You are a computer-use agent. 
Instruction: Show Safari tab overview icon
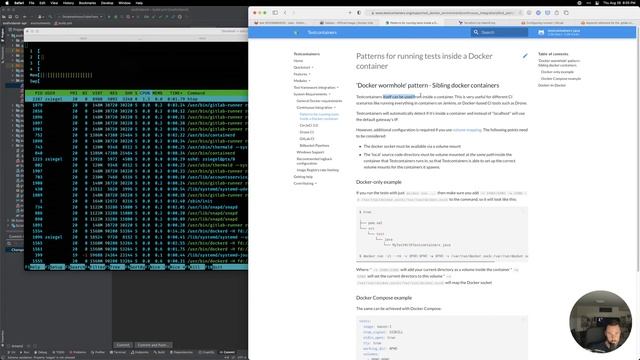tap(566, 13)
